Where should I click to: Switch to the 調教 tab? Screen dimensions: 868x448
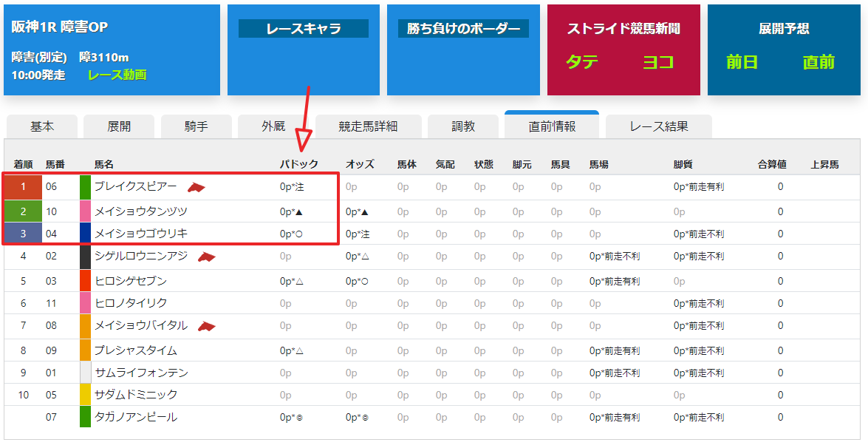coord(463,127)
